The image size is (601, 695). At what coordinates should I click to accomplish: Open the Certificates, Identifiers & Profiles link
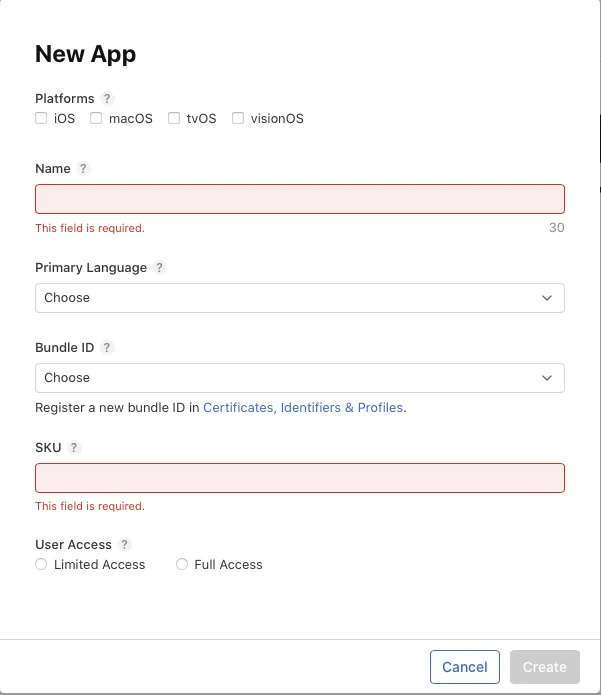click(303, 408)
